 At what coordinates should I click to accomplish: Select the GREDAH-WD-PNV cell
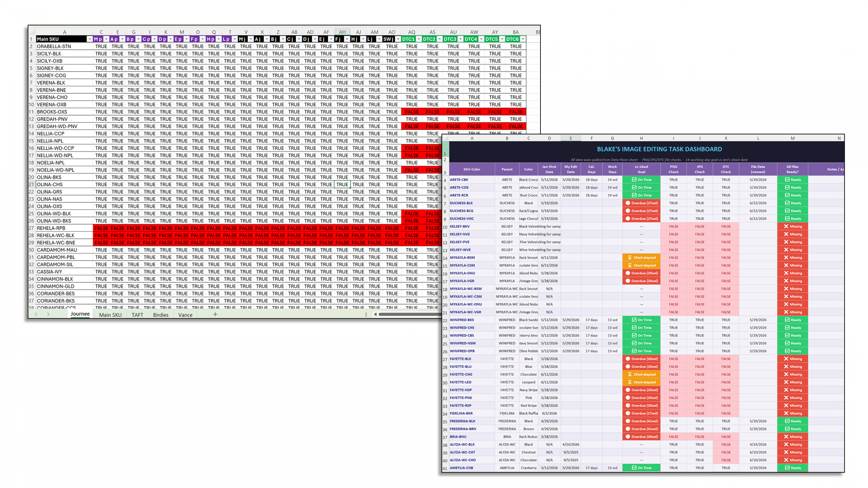pos(64,126)
